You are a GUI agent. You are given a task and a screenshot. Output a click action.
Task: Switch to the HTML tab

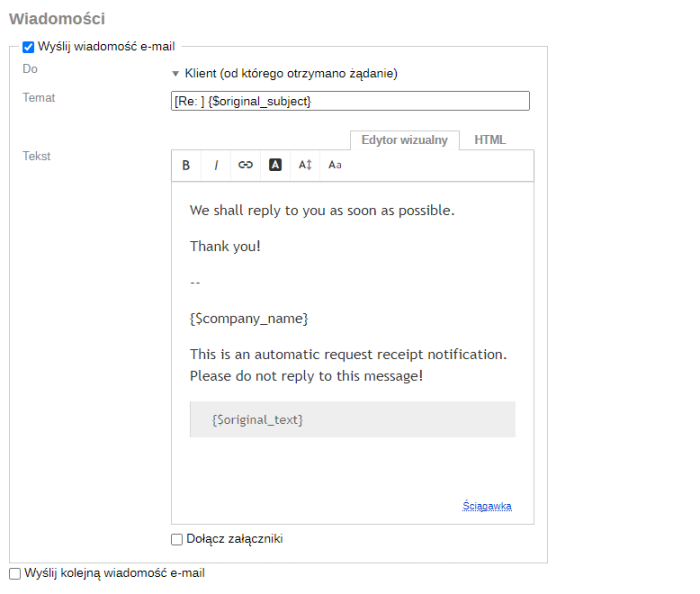point(490,140)
